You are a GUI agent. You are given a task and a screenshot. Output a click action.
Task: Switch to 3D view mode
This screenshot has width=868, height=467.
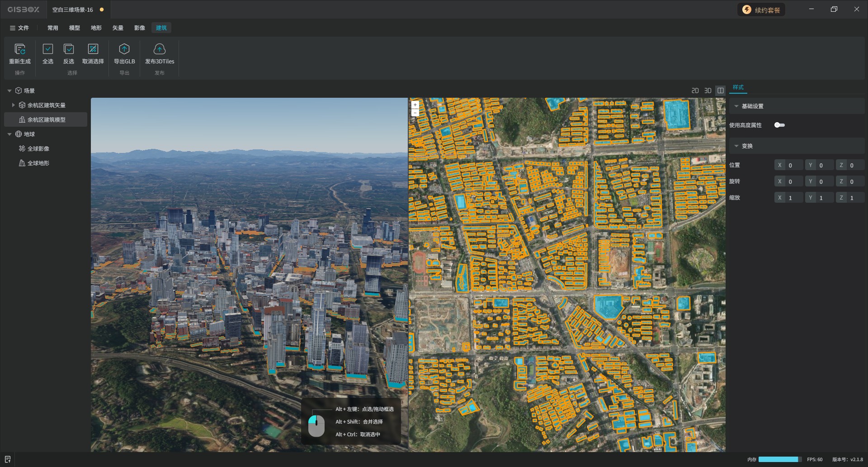pyautogui.click(x=708, y=91)
